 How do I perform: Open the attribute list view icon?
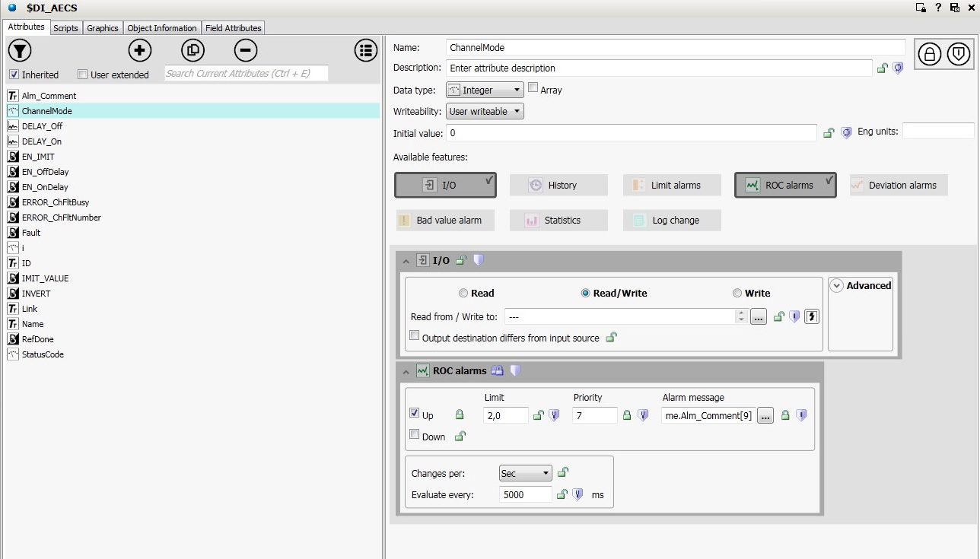click(x=366, y=51)
